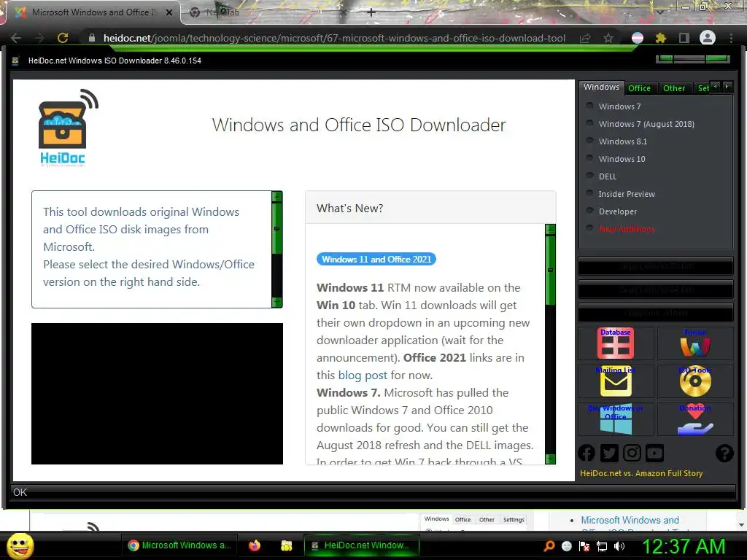
Task: Reload the page in Chrome
Action: pyautogui.click(x=63, y=38)
